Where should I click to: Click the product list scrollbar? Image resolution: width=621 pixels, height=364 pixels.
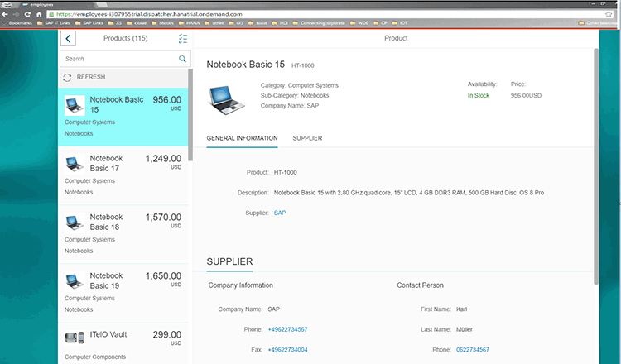[190, 115]
